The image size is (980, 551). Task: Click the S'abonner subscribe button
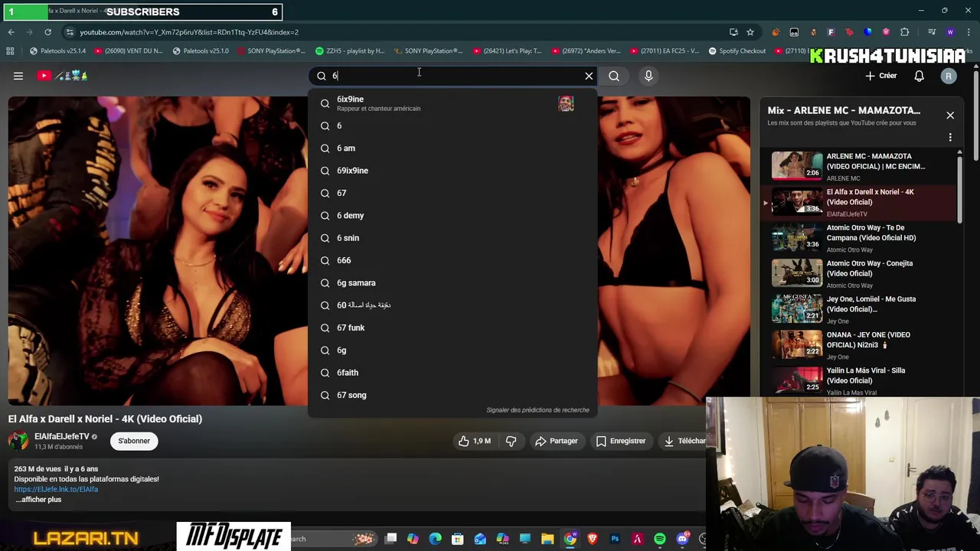point(134,441)
